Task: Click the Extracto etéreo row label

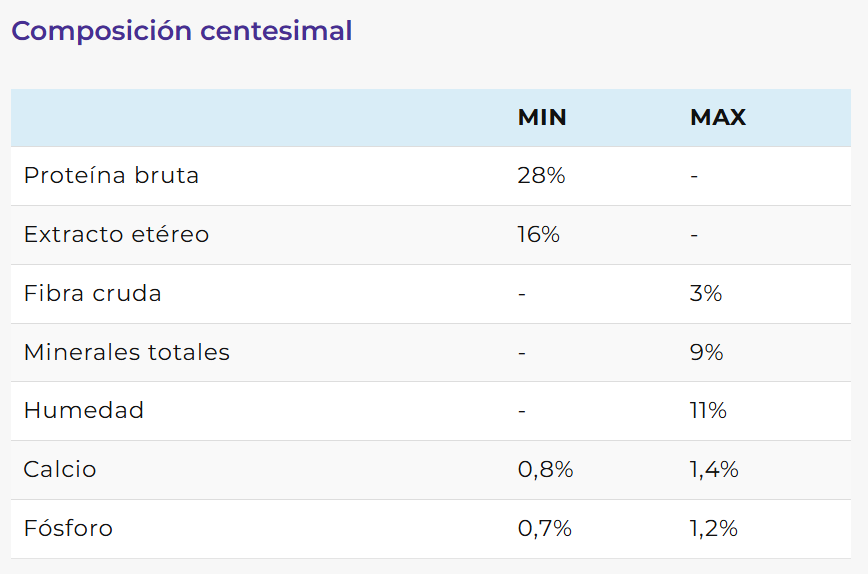Action: pyautogui.click(x=116, y=235)
